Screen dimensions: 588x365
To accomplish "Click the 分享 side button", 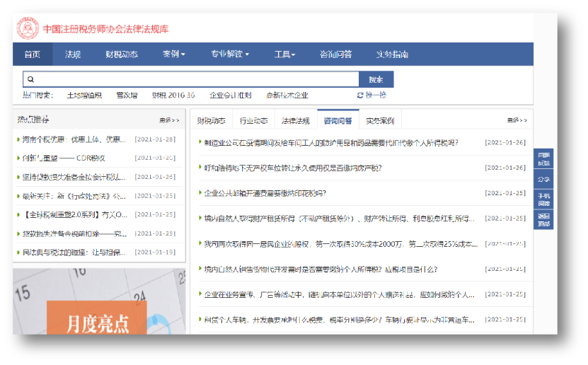I will tap(543, 179).
